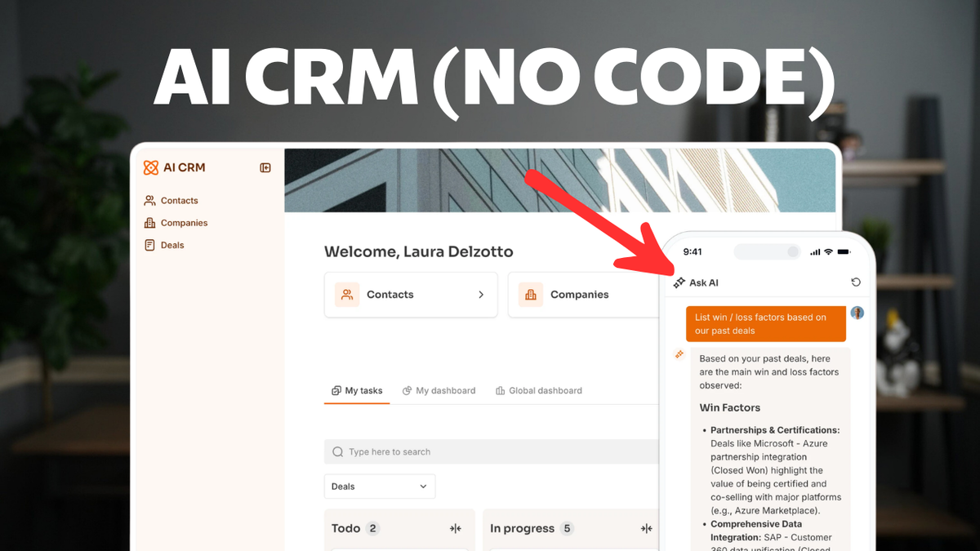Screen dimensions: 980x551
Task: Click the Ask AI sparkle icon
Action: point(679,282)
